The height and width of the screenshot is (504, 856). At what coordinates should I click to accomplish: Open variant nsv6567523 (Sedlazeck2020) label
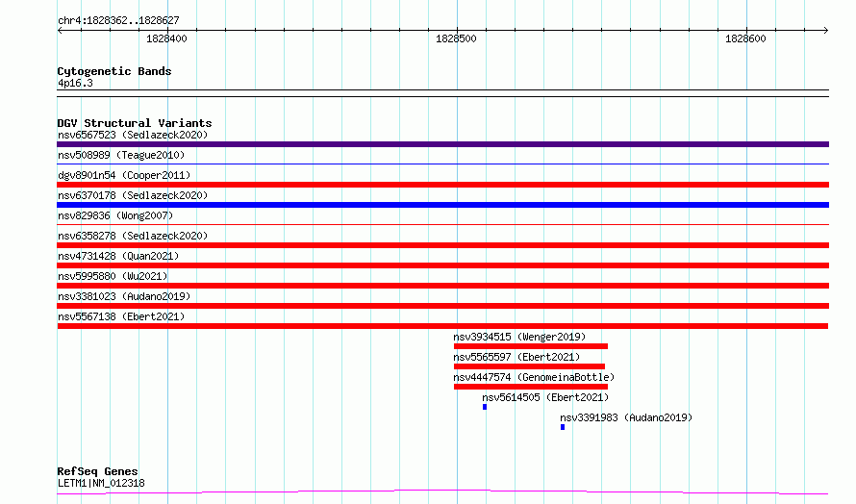click(x=133, y=135)
